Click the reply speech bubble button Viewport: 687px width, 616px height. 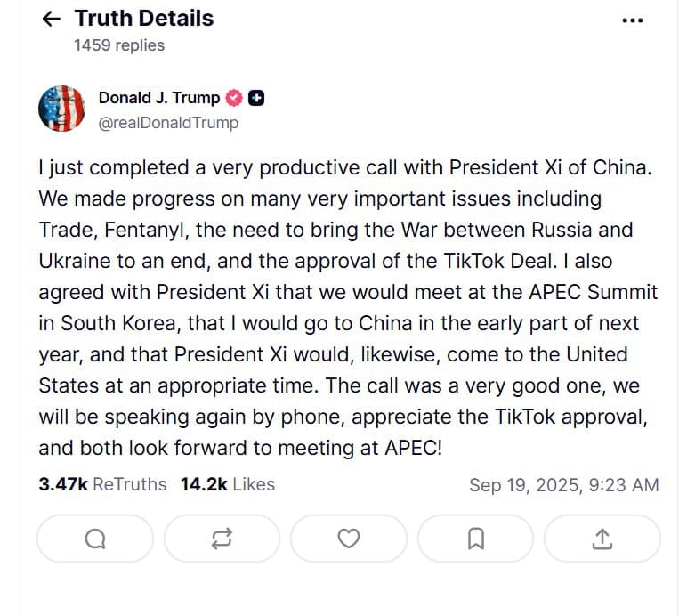[x=95, y=538]
